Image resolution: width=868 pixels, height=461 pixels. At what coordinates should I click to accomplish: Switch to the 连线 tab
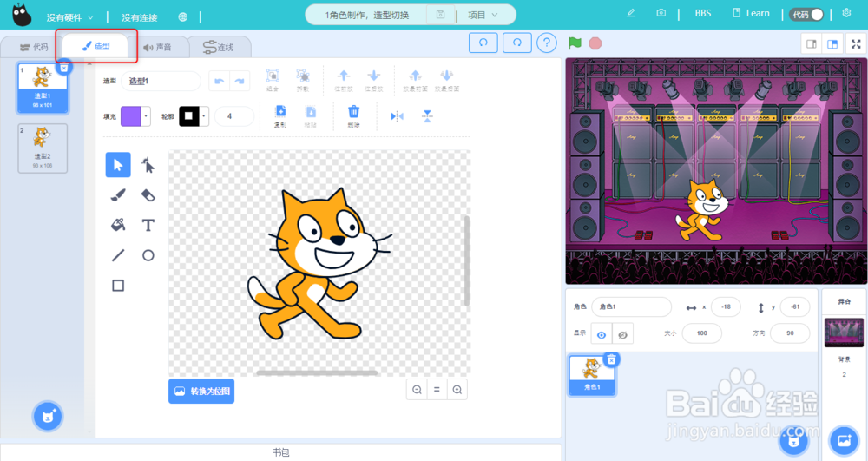219,48
